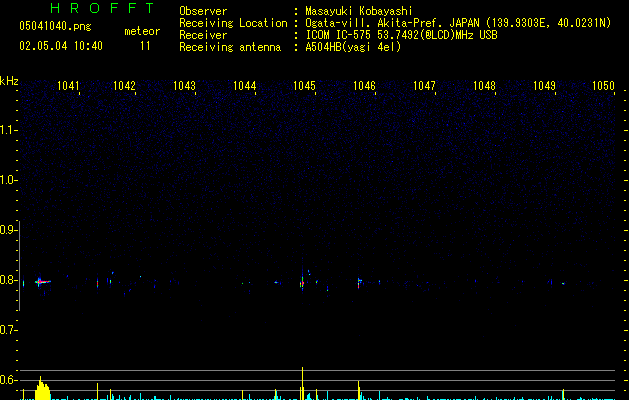This screenshot has height=400, width=629.
Task: Click frequency label 1.1
Action: (8, 130)
